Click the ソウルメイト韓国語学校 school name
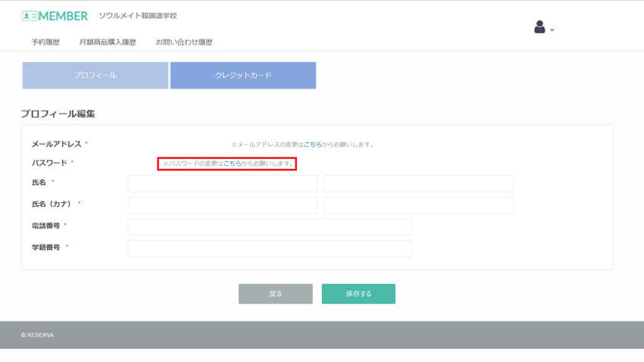This screenshot has height=362, width=644. 137,16
